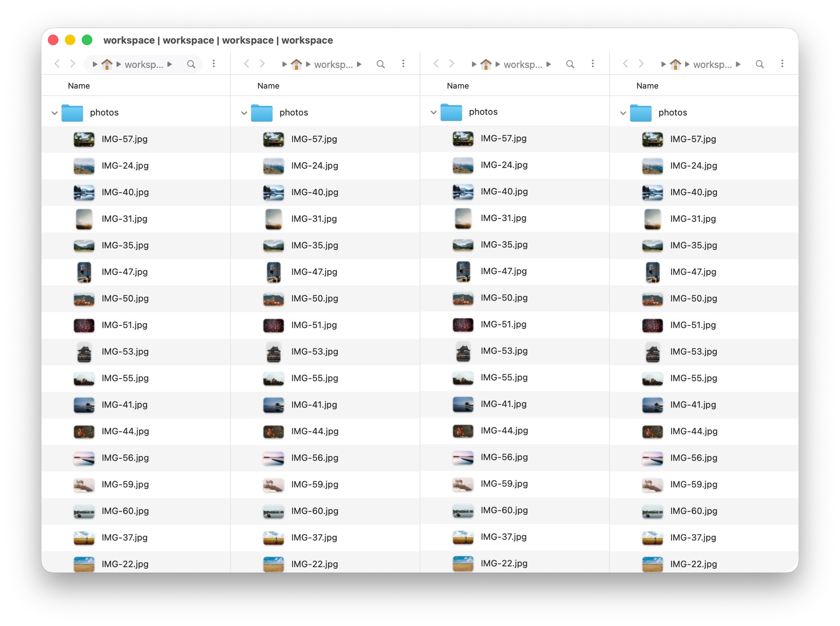Click the home icon in the second pane breadcrumb
This screenshot has width=840, height=626.
point(296,64)
